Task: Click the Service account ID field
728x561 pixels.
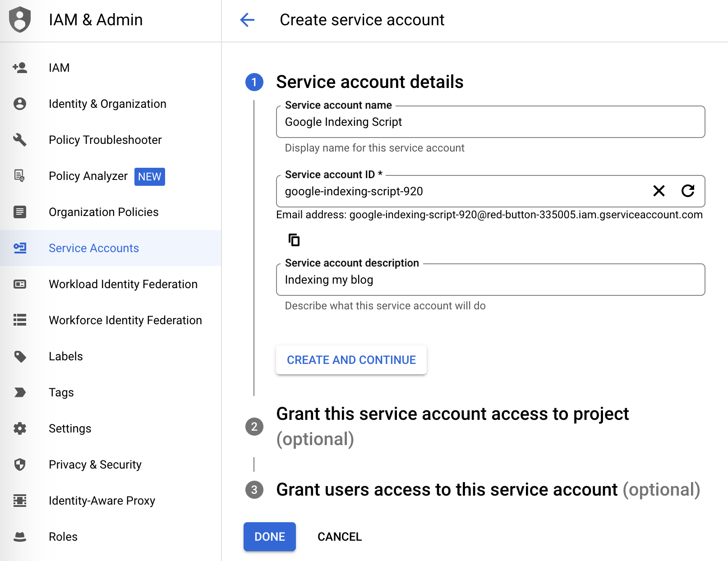Action: [x=490, y=191]
